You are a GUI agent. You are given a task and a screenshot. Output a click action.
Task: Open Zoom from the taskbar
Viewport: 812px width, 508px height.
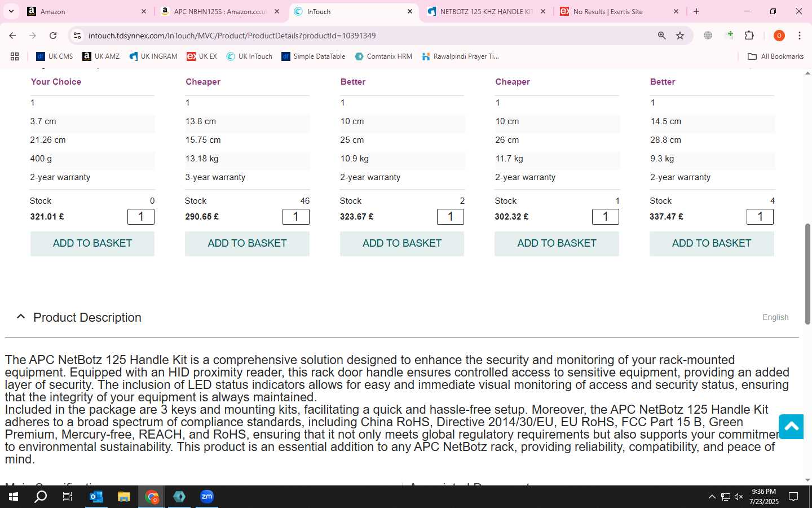(x=207, y=497)
